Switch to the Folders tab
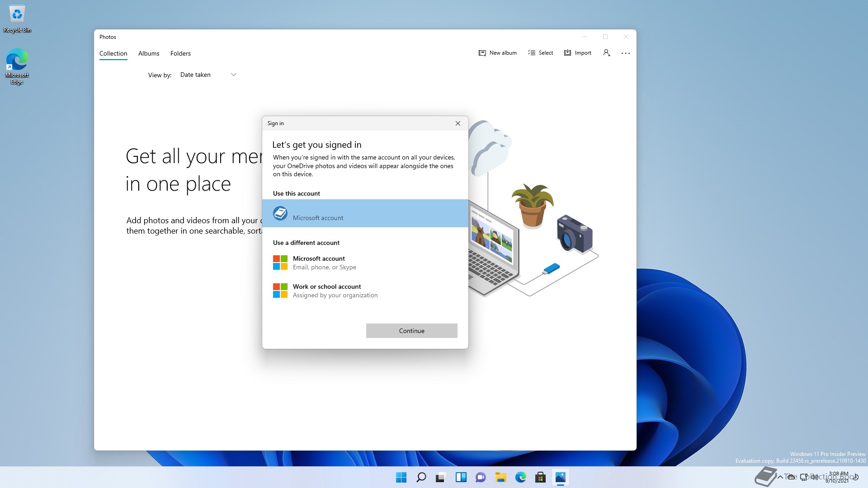 point(180,53)
